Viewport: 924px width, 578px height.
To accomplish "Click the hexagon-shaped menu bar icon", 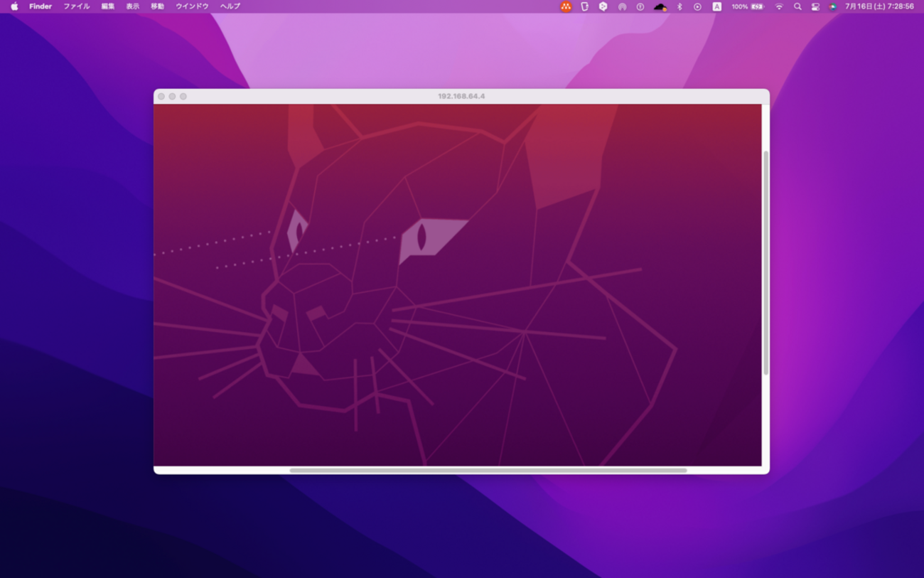I will click(603, 6).
